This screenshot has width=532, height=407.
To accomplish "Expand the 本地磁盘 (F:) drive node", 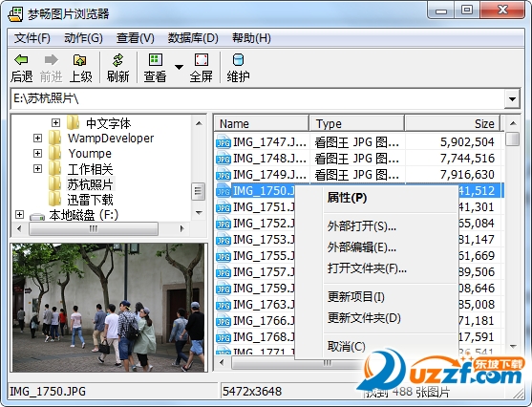I will (x=20, y=215).
